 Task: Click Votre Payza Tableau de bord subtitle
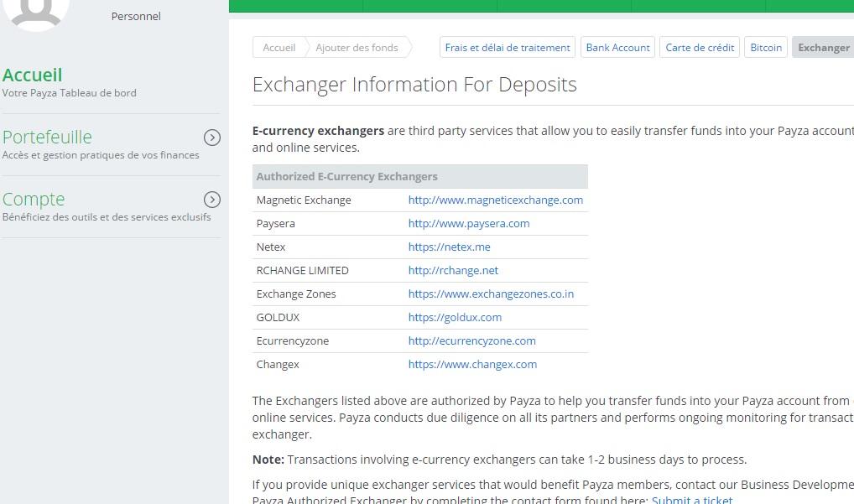[x=69, y=93]
